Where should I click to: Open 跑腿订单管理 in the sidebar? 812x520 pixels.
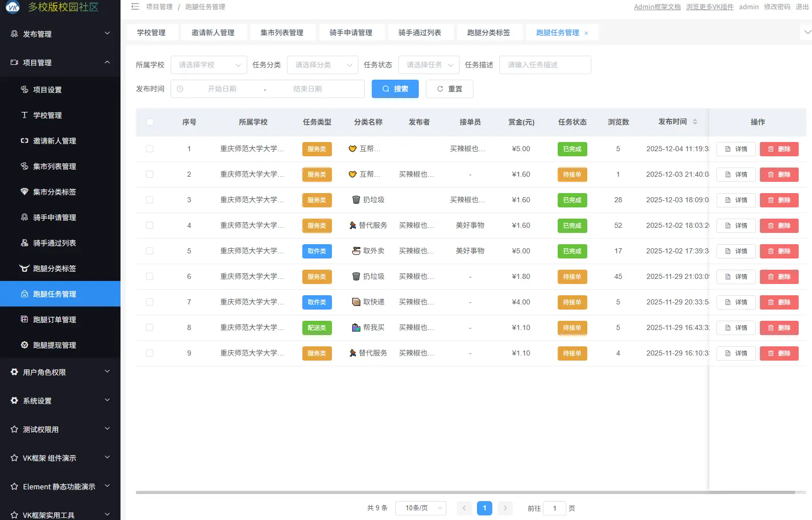(x=54, y=320)
